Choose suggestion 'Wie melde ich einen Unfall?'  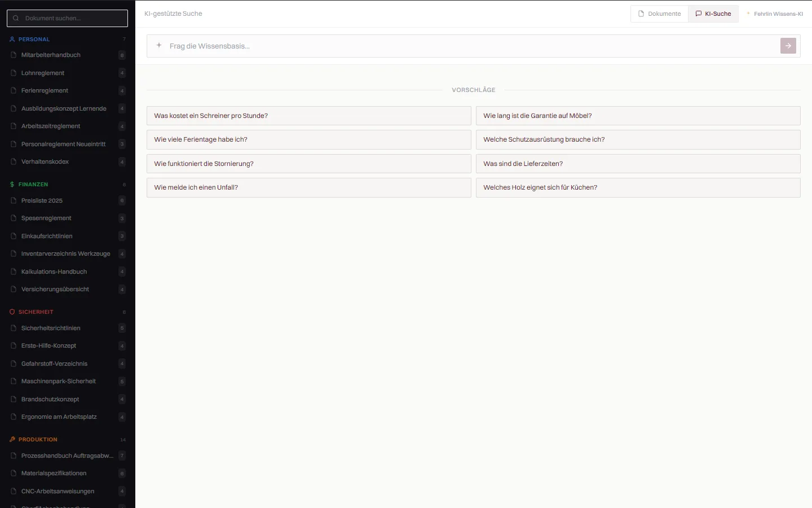(309, 187)
